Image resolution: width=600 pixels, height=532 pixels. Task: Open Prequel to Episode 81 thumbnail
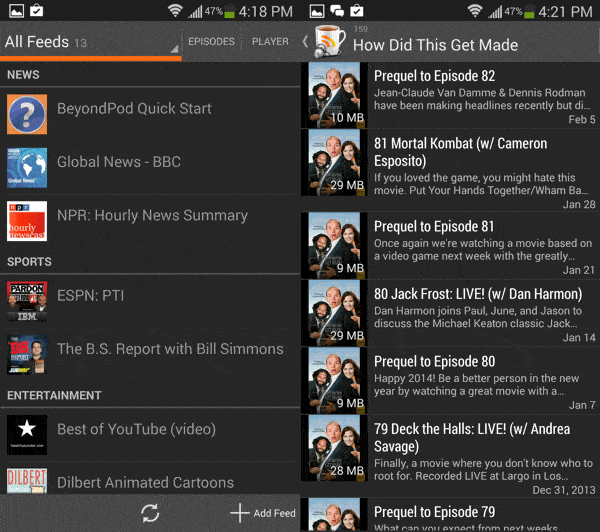pyautogui.click(x=334, y=245)
